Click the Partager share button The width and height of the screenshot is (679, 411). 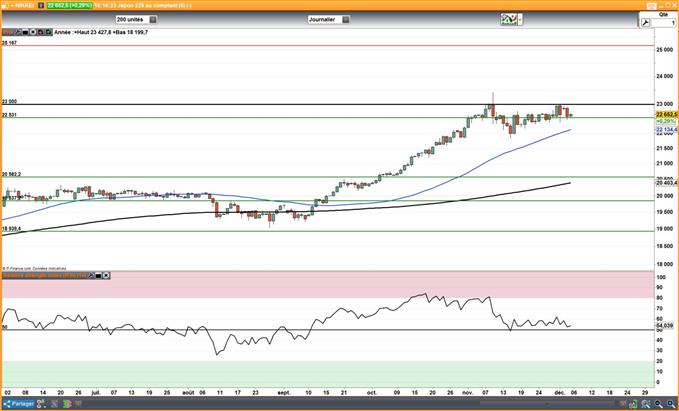coord(19,404)
